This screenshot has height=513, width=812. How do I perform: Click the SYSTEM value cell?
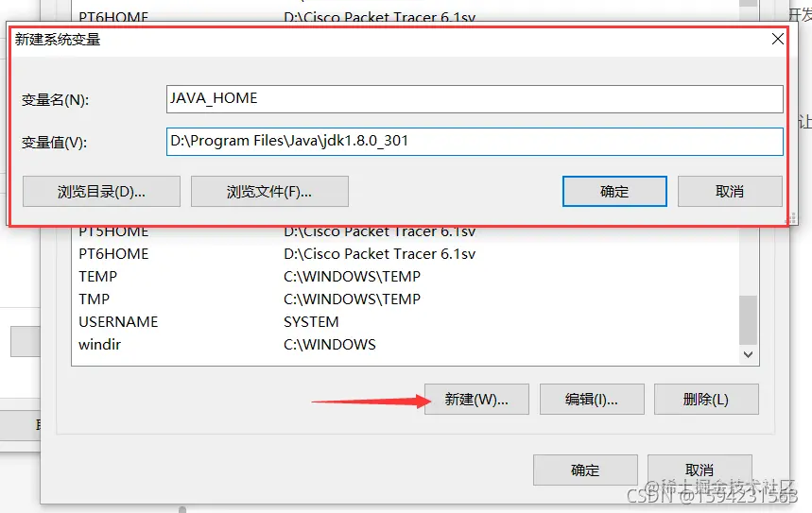click(x=311, y=322)
